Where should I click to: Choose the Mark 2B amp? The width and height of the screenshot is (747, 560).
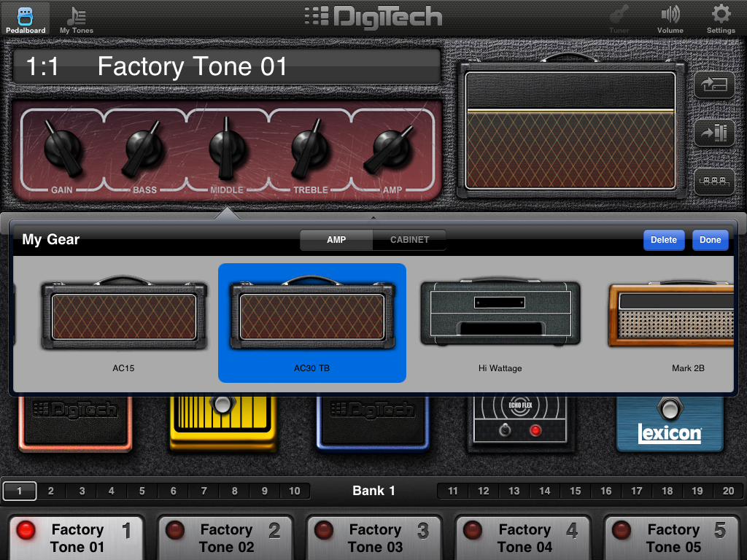[672, 323]
